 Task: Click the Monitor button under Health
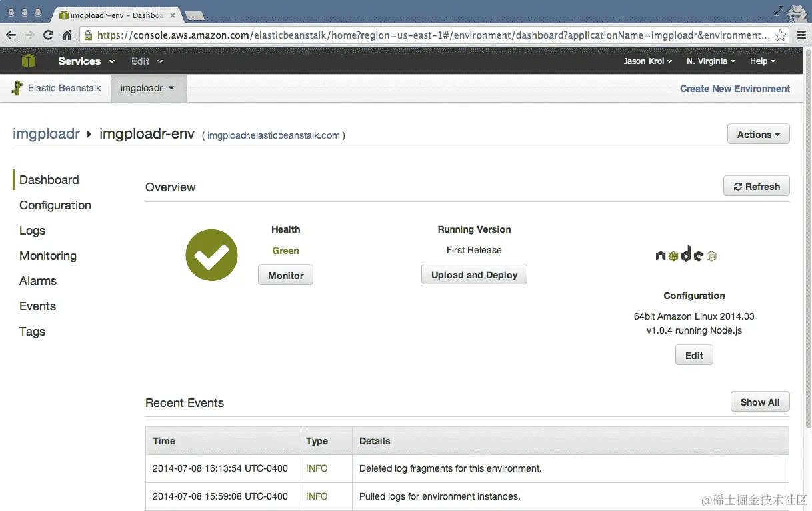click(285, 275)
